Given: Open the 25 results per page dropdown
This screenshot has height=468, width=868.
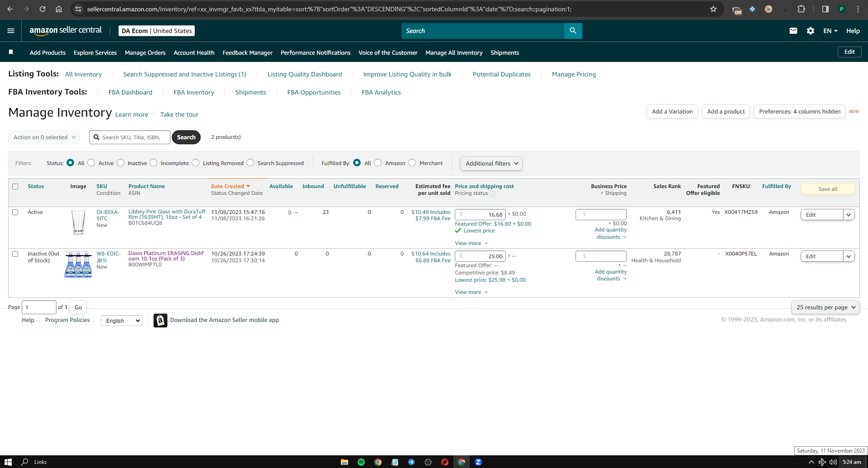Looking at the screenshot, I should tap(826, 307).
